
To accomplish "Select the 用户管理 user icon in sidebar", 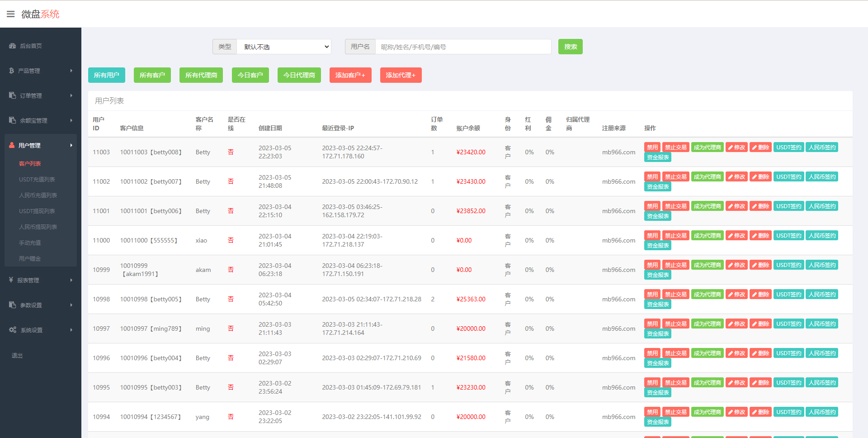I will click(11, 145).
